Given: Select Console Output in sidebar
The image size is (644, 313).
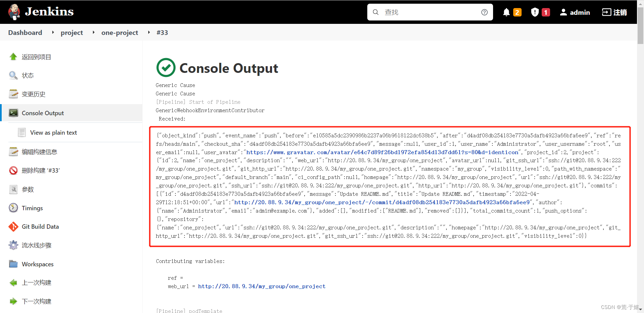Looking at the screenshot, I should pyautogui.click(x=43, y=113).
